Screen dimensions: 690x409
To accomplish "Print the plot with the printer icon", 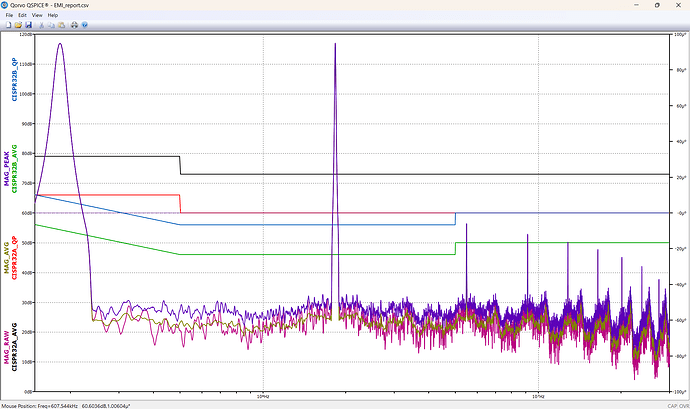I will (x=74, y=25).
